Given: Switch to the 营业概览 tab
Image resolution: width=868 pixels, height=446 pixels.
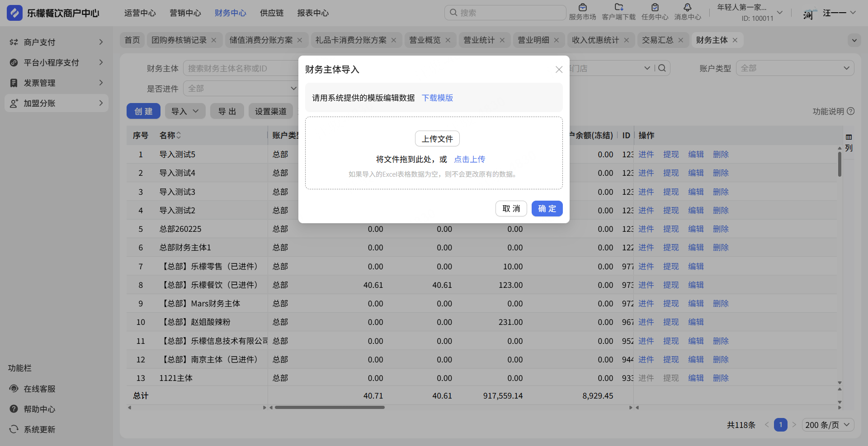Looking at the screenshot, I should coord(425,40).
